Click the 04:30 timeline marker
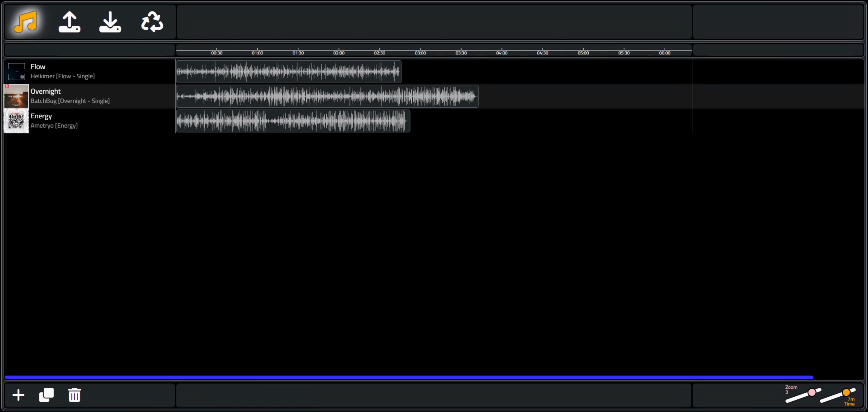The height and width of the screenshot is (412, 868). (x=542, y=53)
